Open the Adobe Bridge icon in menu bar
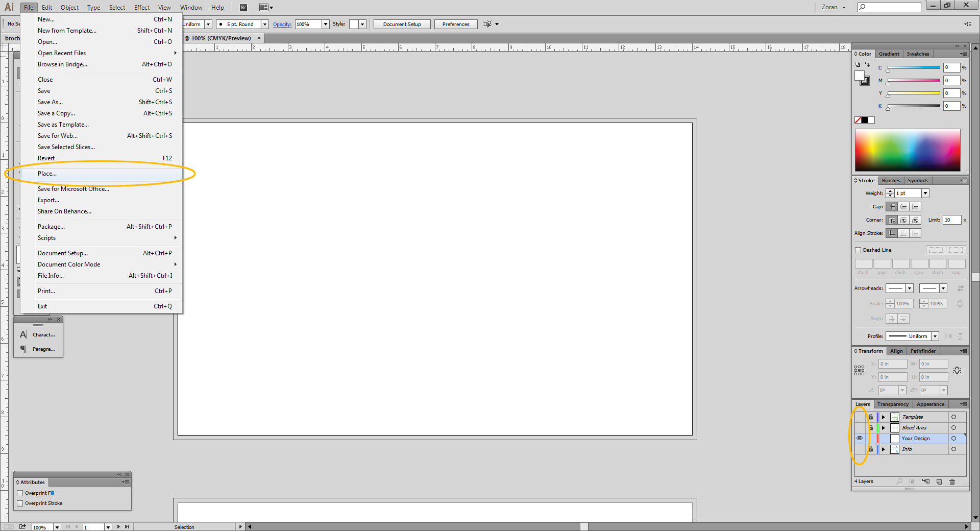980x531 pixels. pos(243,7)
